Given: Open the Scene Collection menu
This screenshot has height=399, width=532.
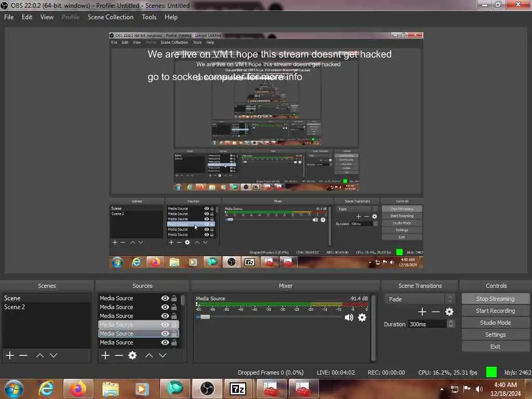Looking at the screenshot, I should click(110, 17).
